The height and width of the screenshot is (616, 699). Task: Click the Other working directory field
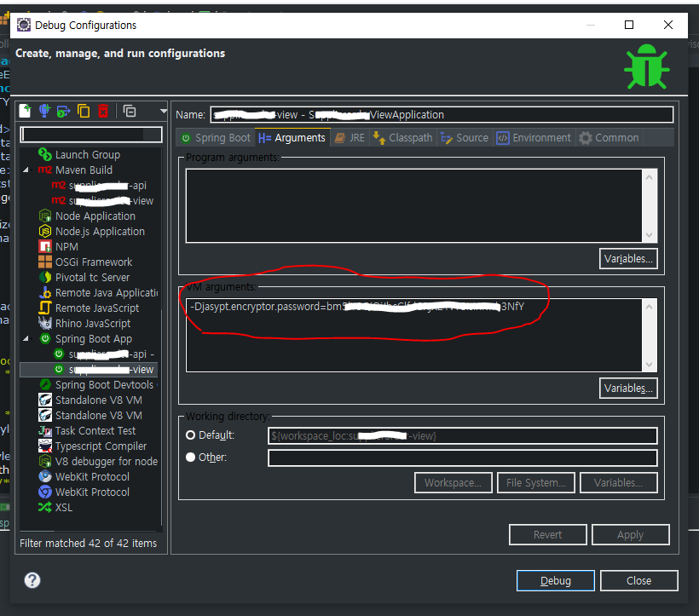(x=462, y=458)
